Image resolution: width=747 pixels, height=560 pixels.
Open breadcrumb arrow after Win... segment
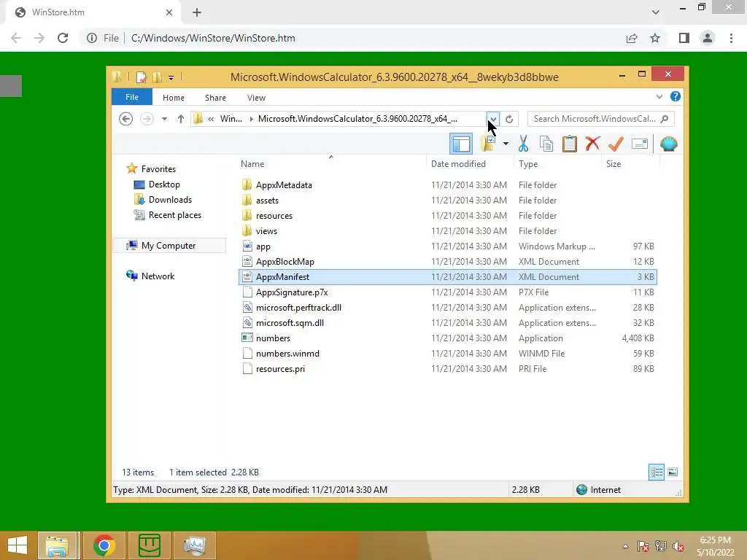click(252, 119)
